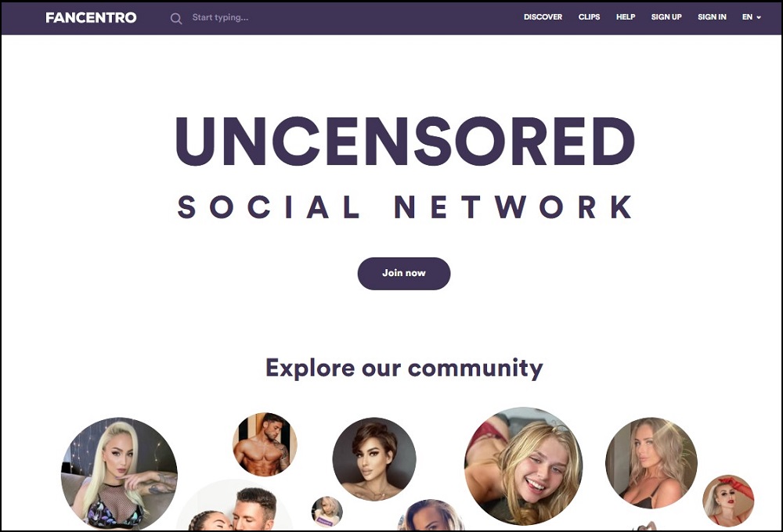Screen dimensions: 783x532
Task: Go to the HELP section
Action: [626, 17]
